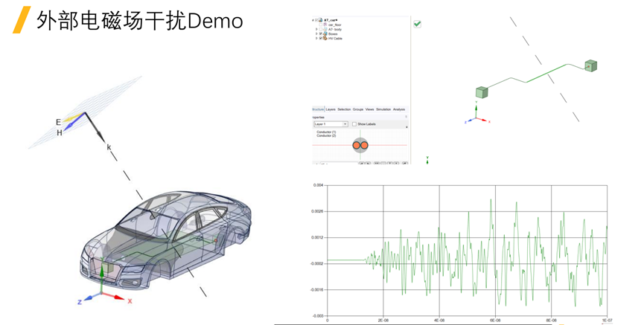
Task: Click the 6E-08 x-axis label on plot
Action: (x=495, y=320)
